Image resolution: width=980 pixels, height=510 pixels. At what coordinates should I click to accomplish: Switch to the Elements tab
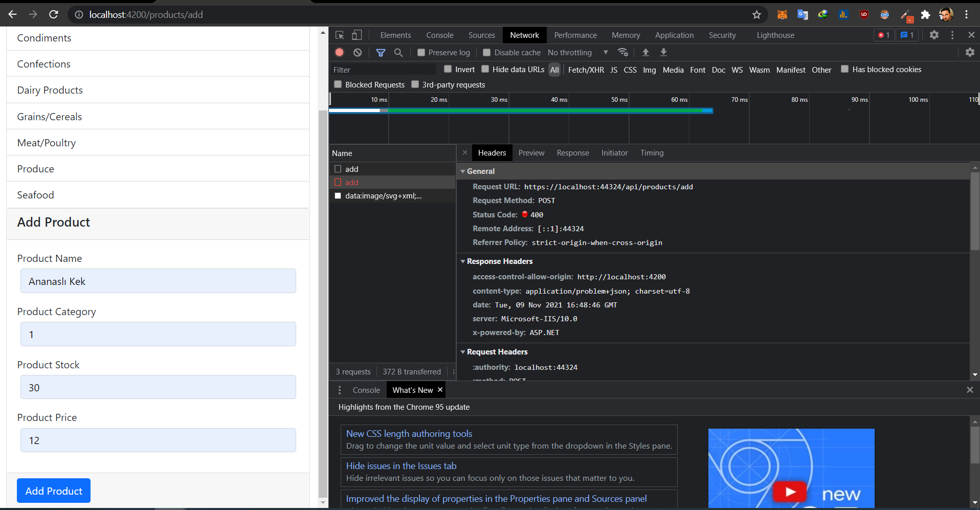pyautogui.click(x=395, y=35)
